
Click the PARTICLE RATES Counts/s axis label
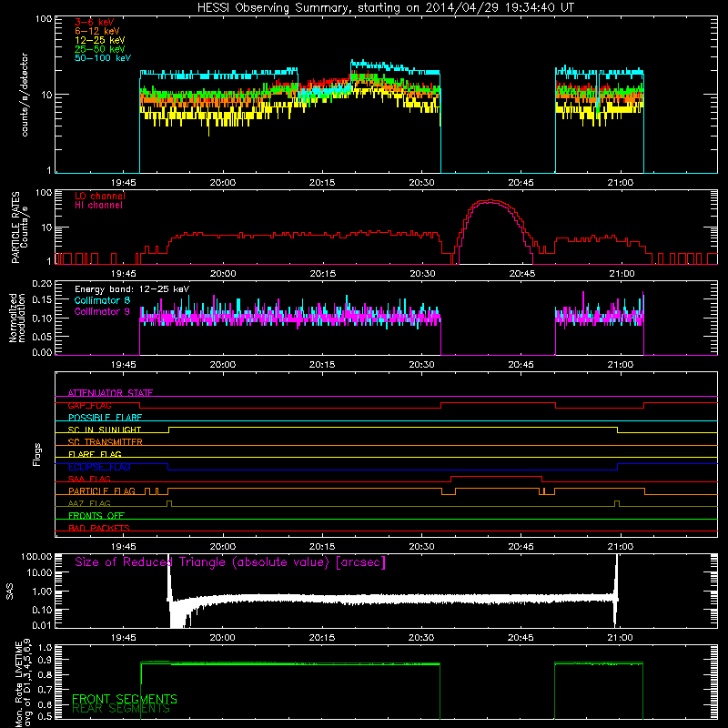pos(20,227)
